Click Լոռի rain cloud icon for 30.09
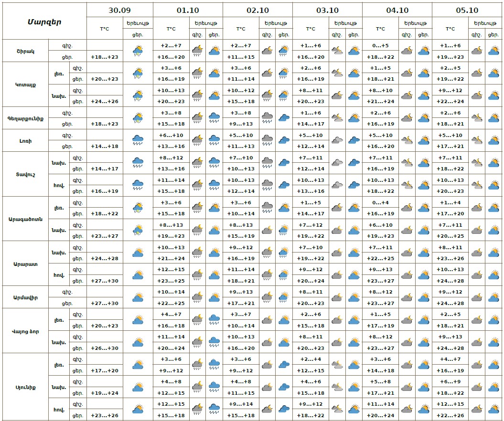This screenshot has width=504, height=421. pyautogui.click(x=138, y=140)
